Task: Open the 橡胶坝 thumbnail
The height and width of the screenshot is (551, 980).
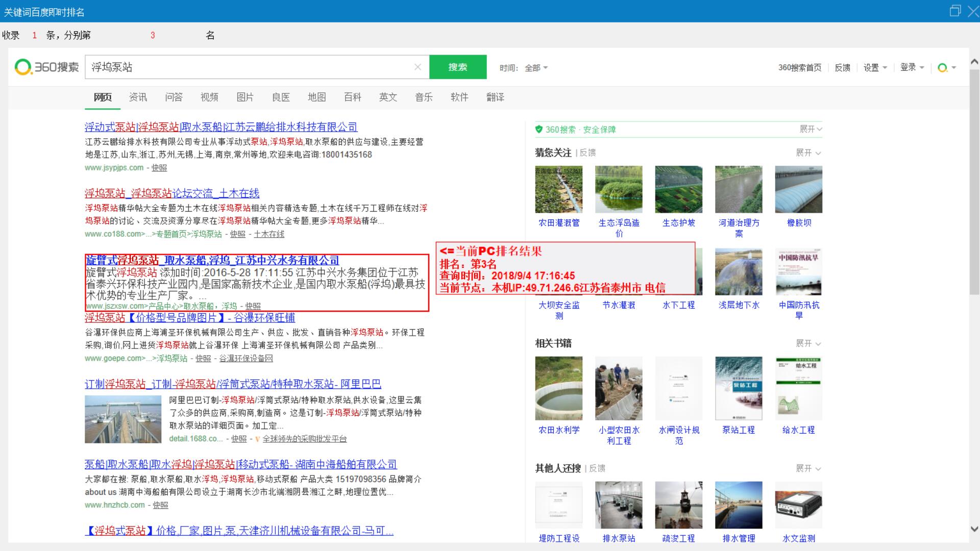Action: click(x=798, y=189)
